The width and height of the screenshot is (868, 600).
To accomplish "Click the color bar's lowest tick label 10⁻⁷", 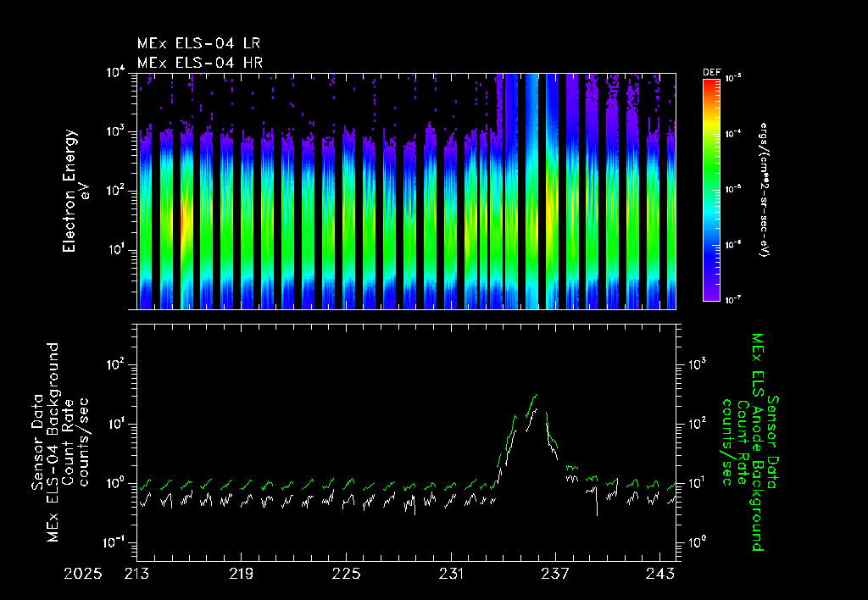I will pos(732,299).
